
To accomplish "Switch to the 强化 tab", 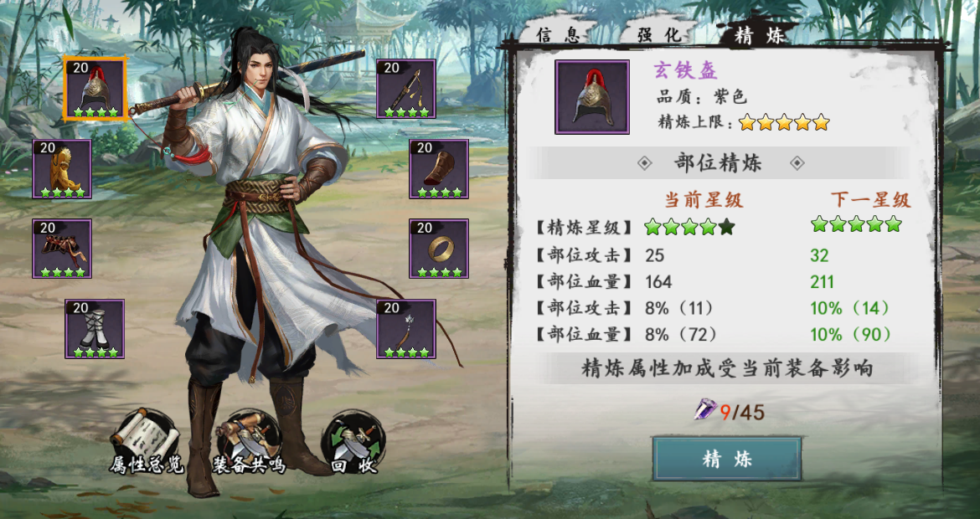I will pos(660,34).
